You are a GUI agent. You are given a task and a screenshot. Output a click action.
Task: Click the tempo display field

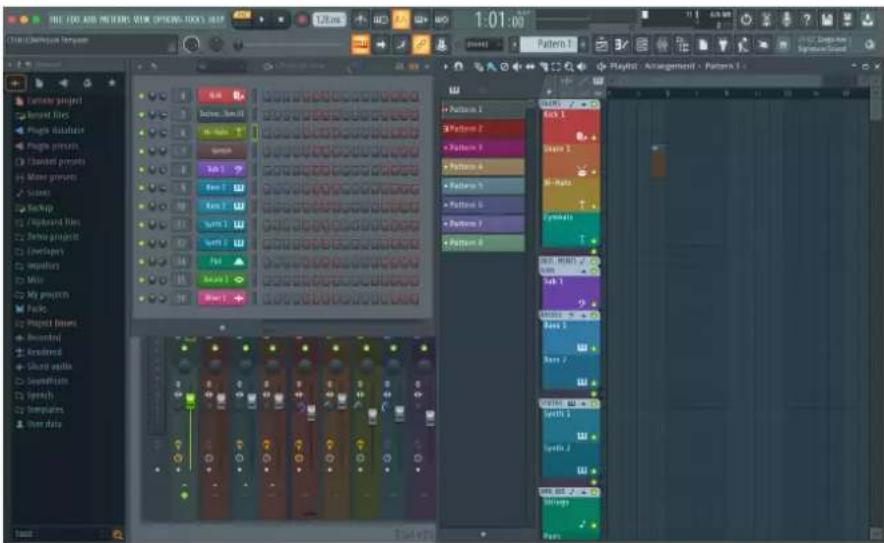[329, 20]
